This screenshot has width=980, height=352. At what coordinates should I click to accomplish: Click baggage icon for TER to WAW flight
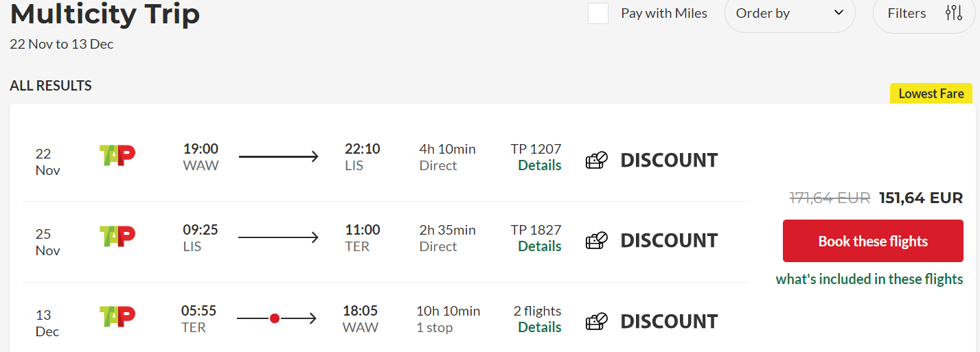coord(597,321)
